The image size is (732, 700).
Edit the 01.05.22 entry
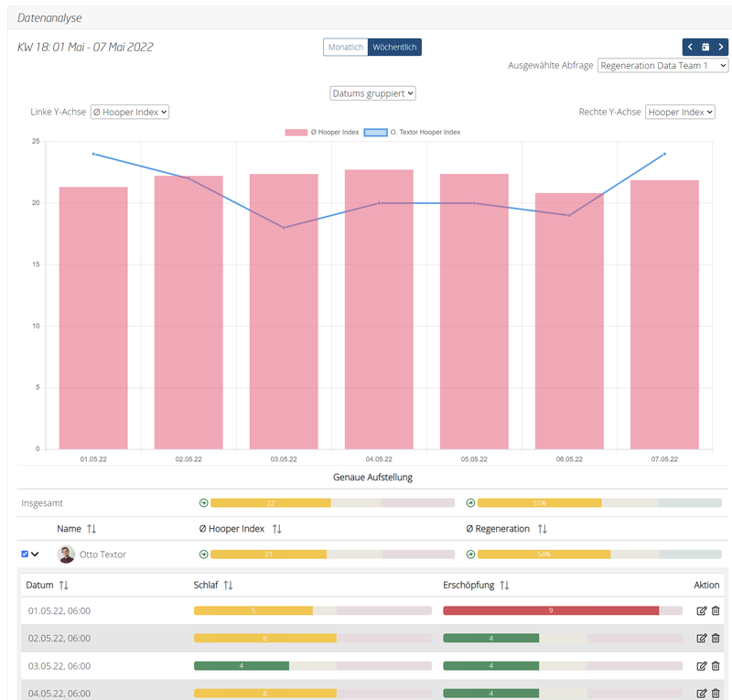pyautogui.click(x=702, y=610)
